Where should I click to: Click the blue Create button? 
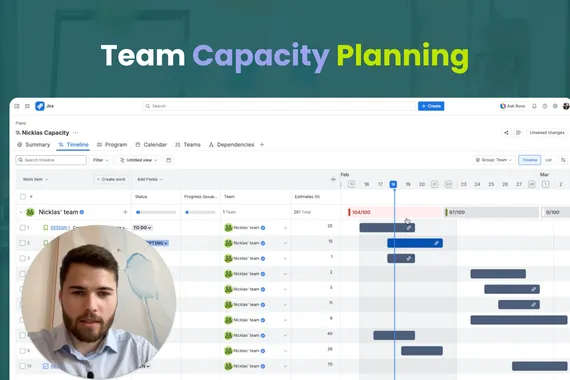431,106
